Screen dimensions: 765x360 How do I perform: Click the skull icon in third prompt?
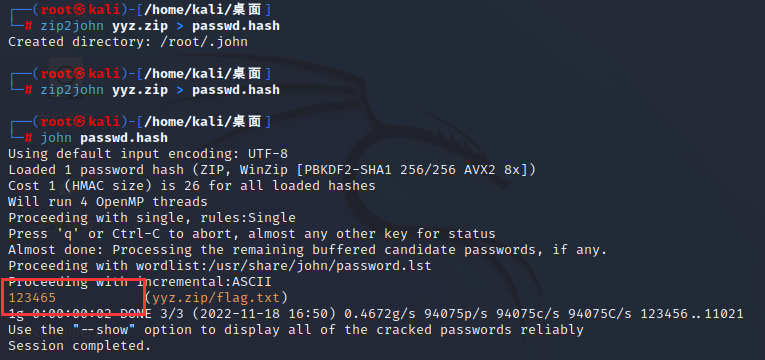coord(80,122)
